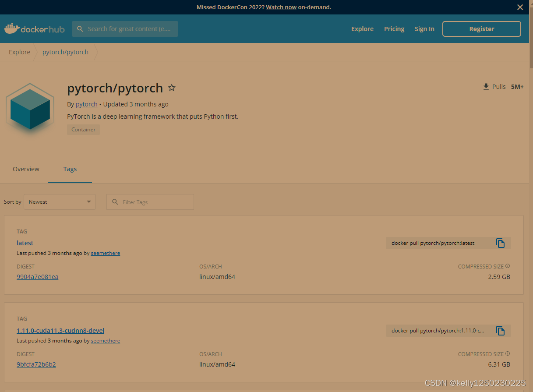533x392 pixels.
Task: Click the 5M+ pulls count
Action: click(517, 87)
